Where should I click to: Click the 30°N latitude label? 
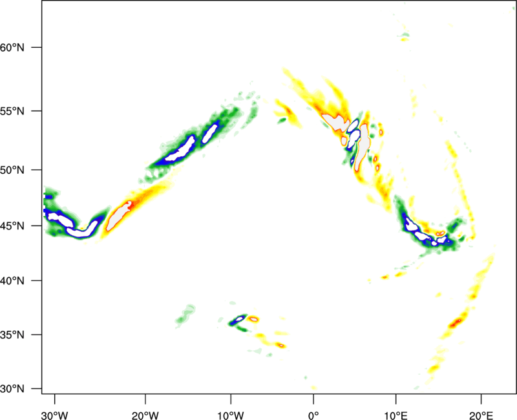[x=12, y=389]
